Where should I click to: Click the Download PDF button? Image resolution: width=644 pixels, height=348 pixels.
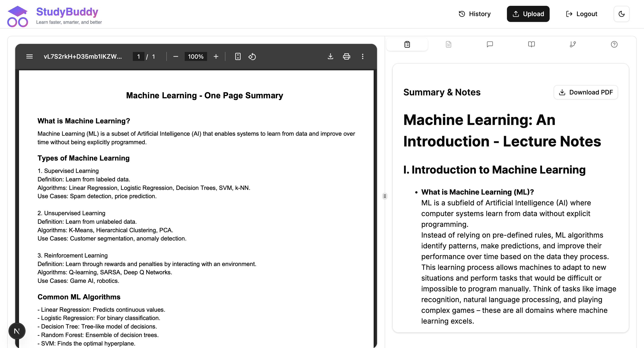586,92
